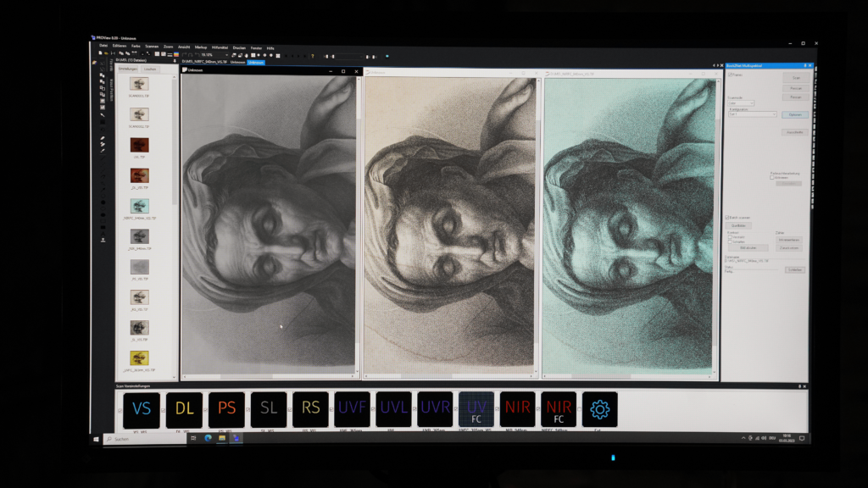The height and width of the screenshot is (488, 868).
Task: Click the Windows taskbar search box
Action: pyautogui.click(x=144, y=439)
